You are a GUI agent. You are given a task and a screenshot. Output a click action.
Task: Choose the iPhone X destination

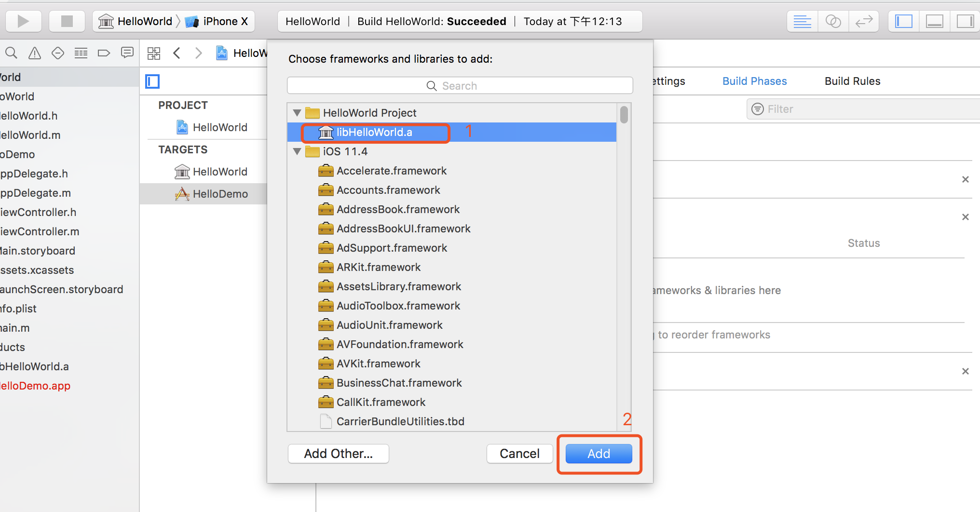pyautogui.click(x=217, y=21)
